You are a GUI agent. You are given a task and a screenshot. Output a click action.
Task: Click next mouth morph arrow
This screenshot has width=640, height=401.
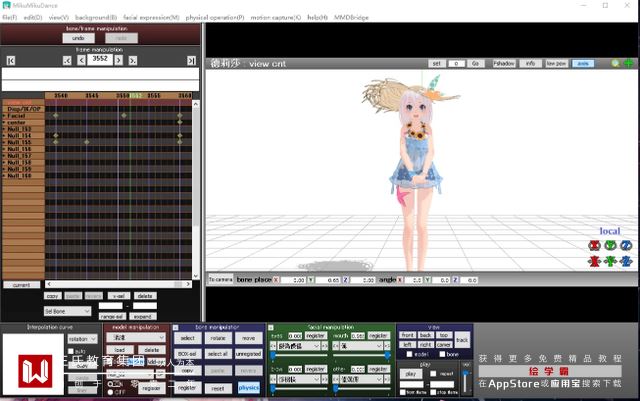point(387,346)
